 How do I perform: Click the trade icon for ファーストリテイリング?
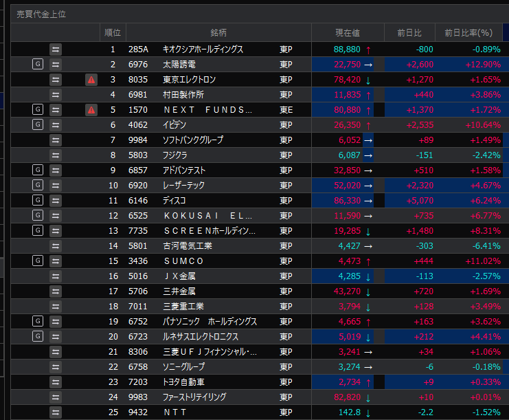tap(56, 397)
